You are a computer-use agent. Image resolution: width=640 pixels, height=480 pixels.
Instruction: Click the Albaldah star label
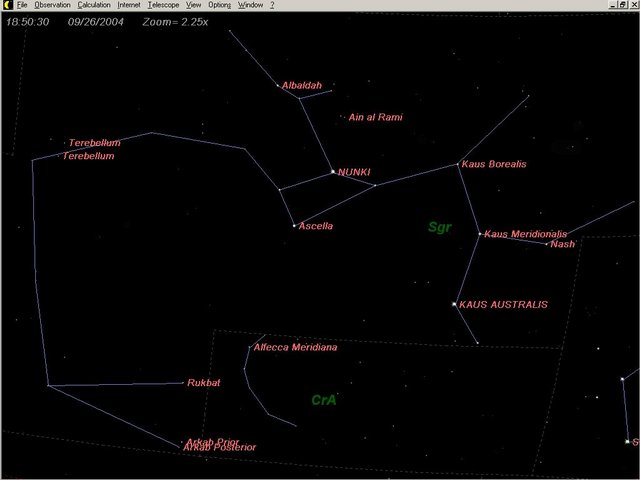coord(302,86)
